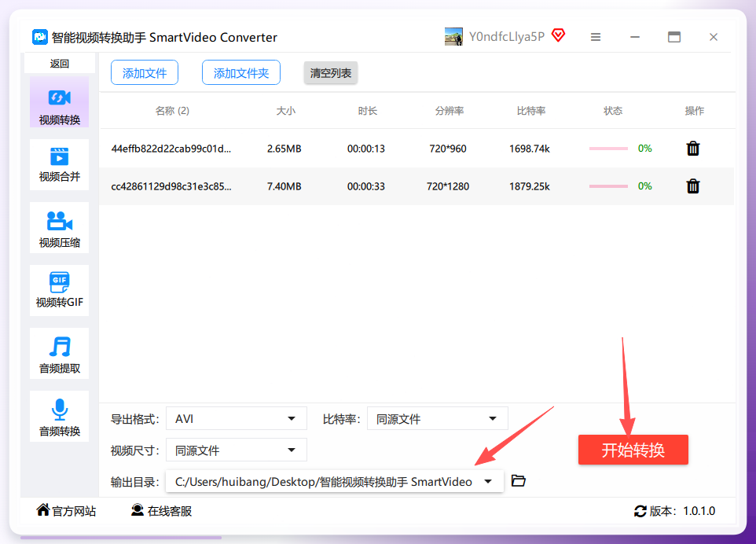Click the app logo icon in title bar
Screen dimensions: 756x544
coord(40,37)
